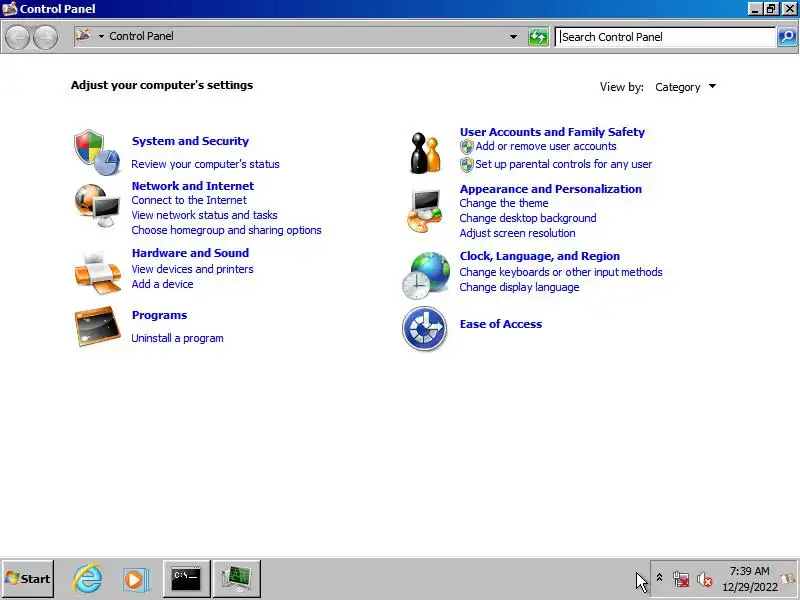Open the Programs heading

[159, 315]
